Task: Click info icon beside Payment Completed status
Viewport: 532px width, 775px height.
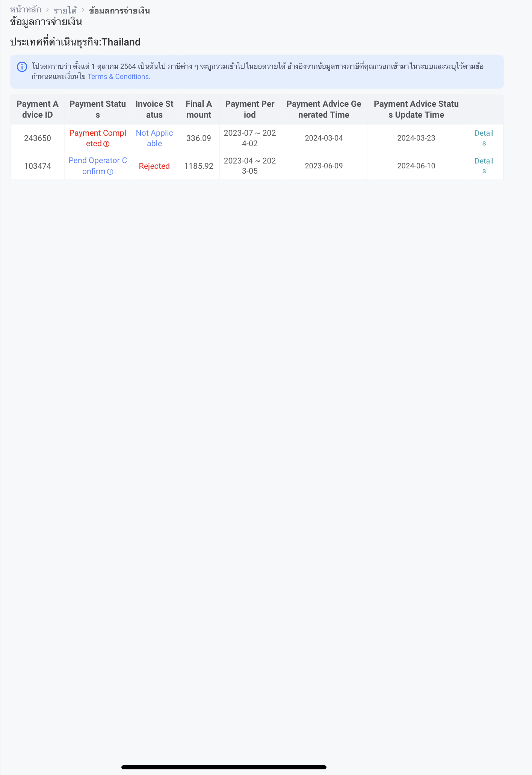Action: pyautogui.click(x=106, y=144)
